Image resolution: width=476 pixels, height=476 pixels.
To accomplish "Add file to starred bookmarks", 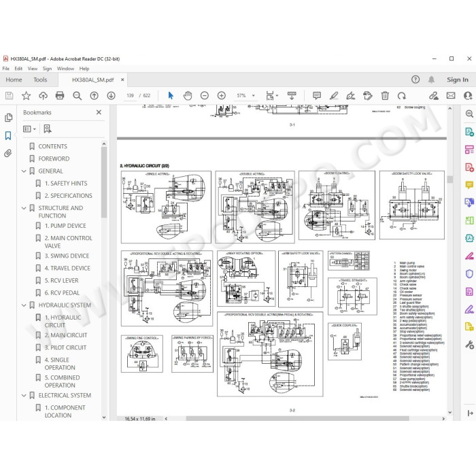I will point(26,96).
